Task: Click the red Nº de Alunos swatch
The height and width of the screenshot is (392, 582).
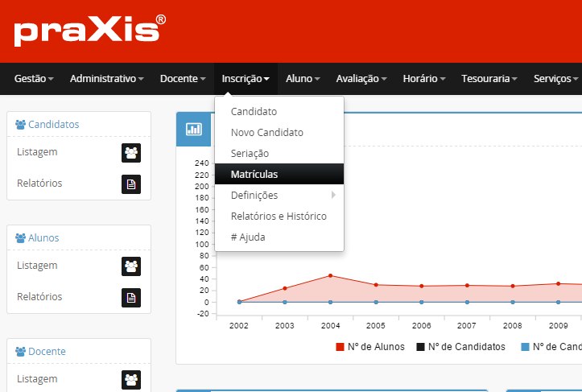Action: pyautogui.click(x=340, y=347)
